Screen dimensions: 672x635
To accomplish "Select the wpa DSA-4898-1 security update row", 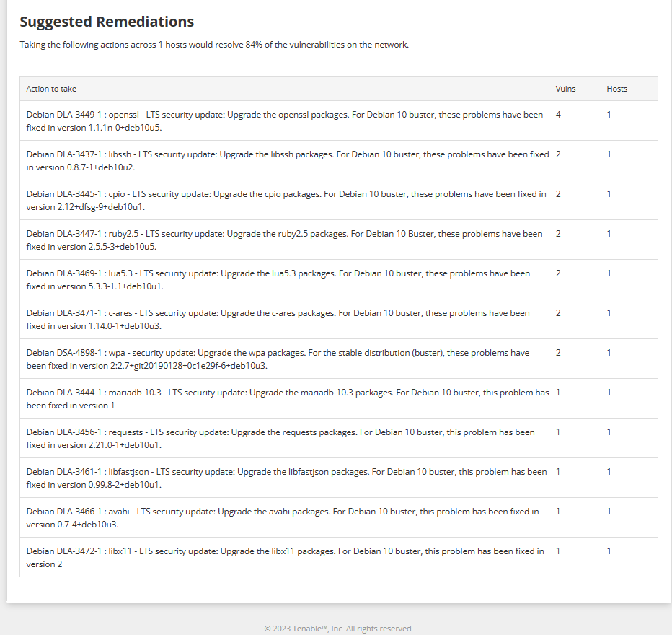I will click(x=339, y=359).
